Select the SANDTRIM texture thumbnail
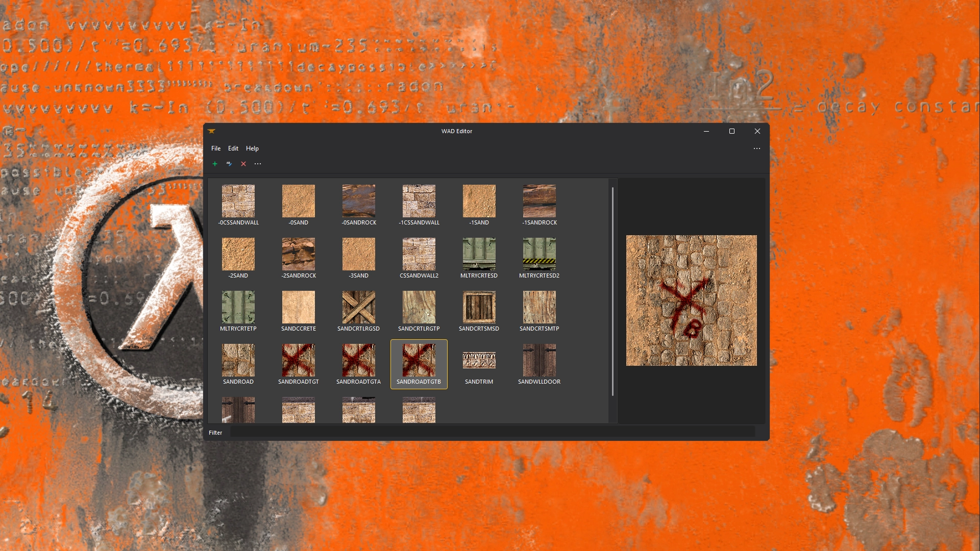 click(479, 361)
